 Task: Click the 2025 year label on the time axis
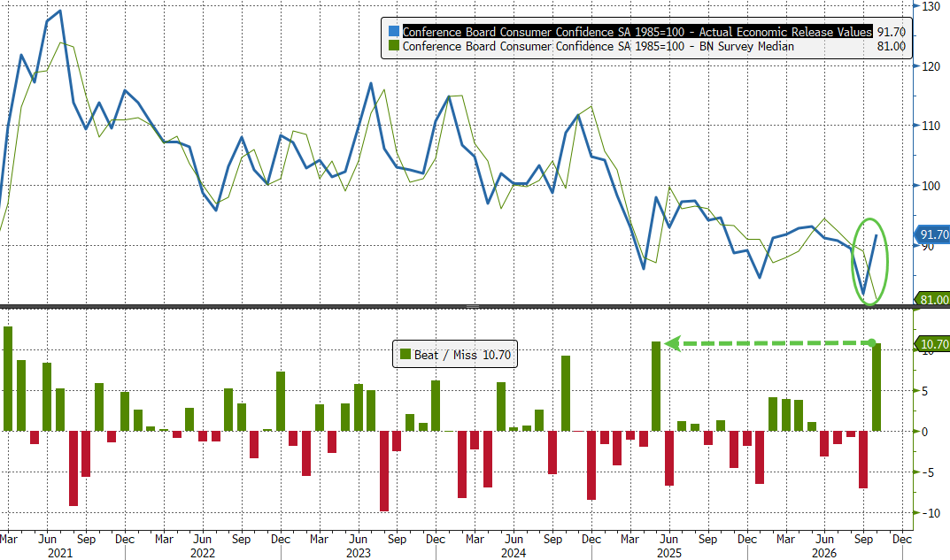(x=668, y=553)
